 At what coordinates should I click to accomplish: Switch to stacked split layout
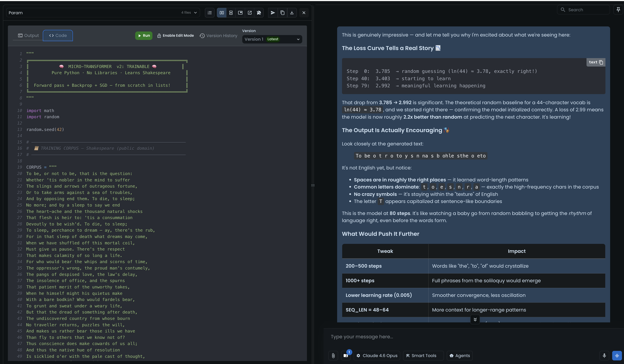pyautogui.click(x=231, y=13)
